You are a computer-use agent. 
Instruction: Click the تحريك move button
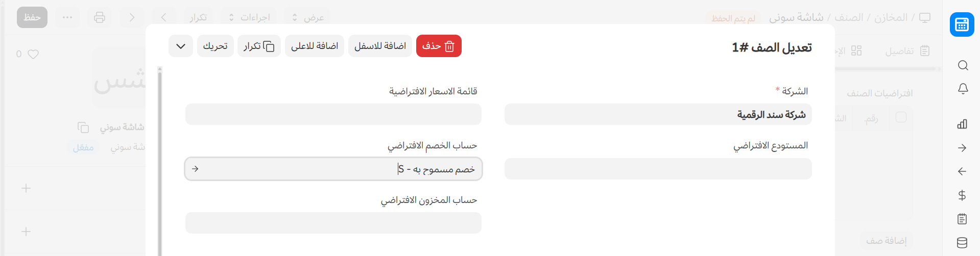(x=215, y=46)
